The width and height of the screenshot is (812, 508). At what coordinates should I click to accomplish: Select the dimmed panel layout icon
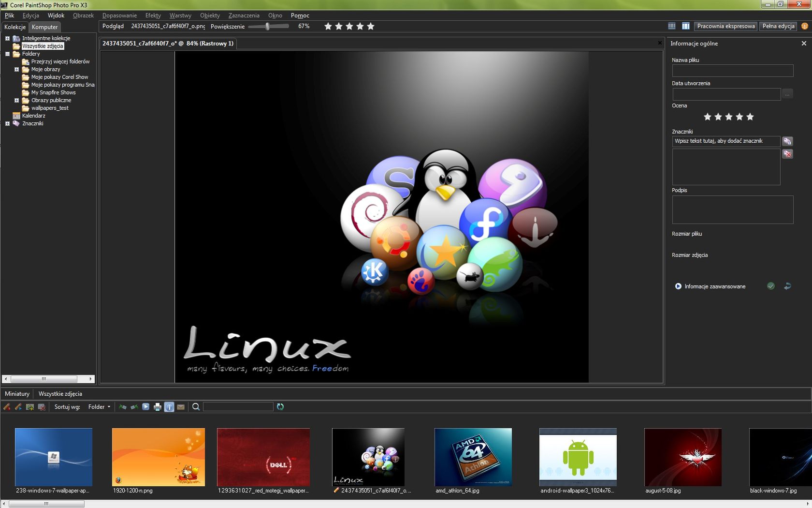[672, 26]
